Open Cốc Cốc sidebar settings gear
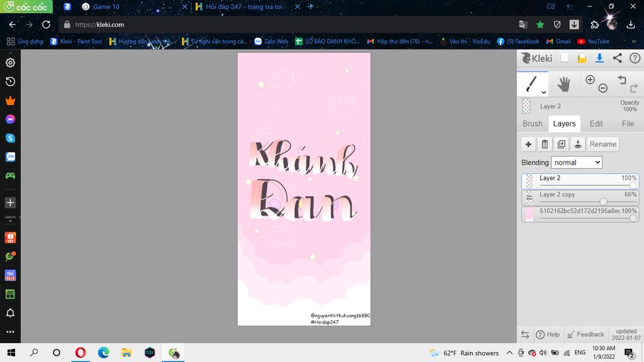 point(10,62)
